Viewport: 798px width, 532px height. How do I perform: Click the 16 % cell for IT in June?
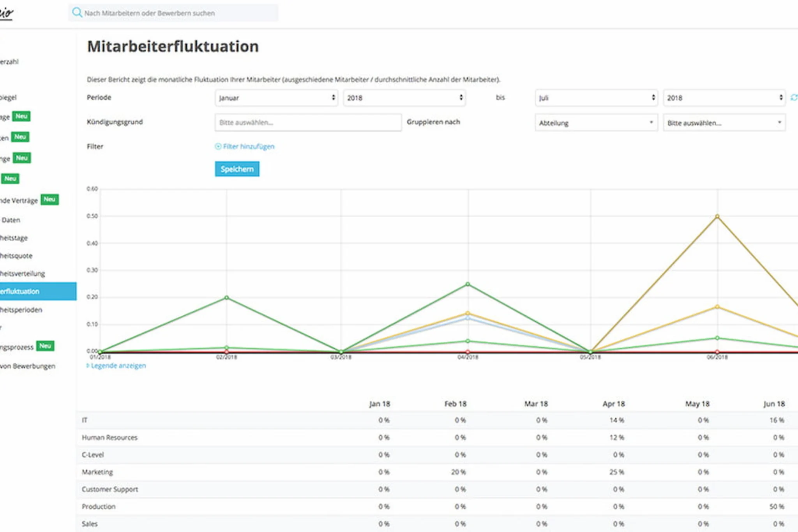pos(777,420)
